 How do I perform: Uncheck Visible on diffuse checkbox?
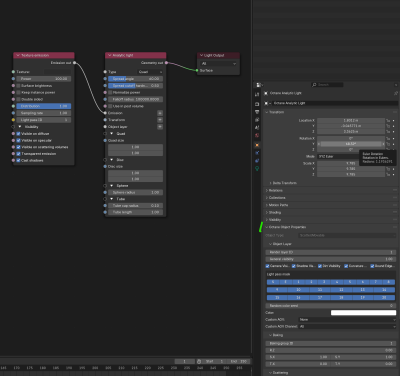click(x=19, y=134)
